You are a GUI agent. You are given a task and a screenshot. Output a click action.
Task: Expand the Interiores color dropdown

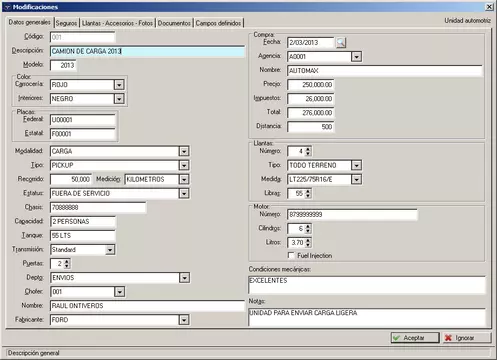[119, 99]
